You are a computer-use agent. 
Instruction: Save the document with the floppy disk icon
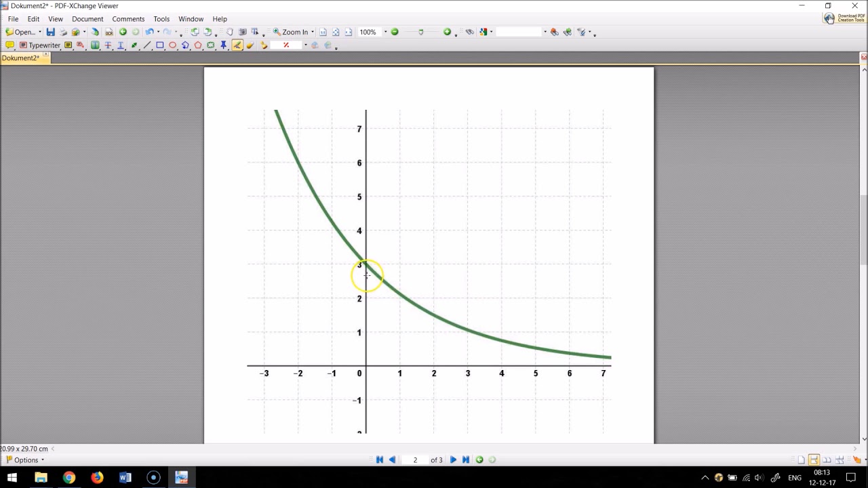tap(50, 32)
